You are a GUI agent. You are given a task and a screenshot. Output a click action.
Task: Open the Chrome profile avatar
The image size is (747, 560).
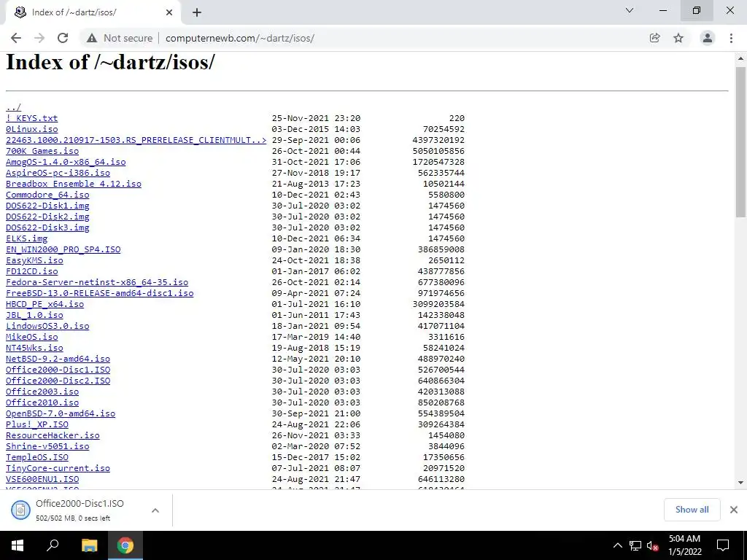click(708, 38)
